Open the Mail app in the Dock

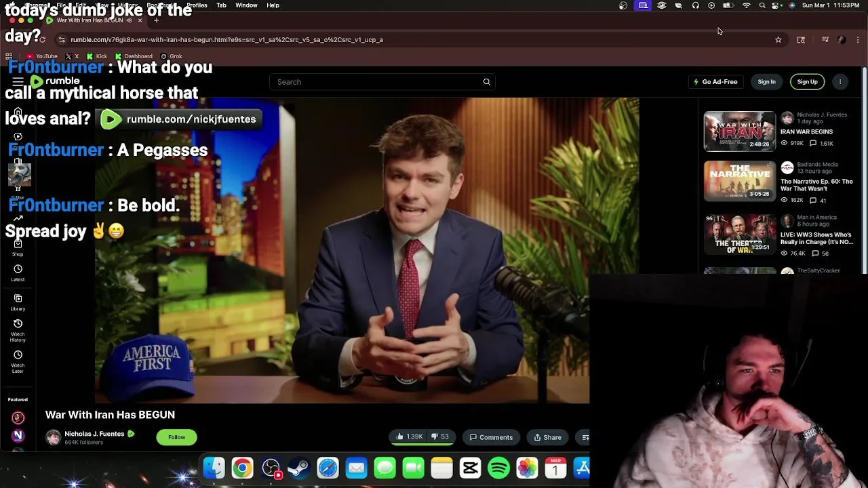click(356, 468)
